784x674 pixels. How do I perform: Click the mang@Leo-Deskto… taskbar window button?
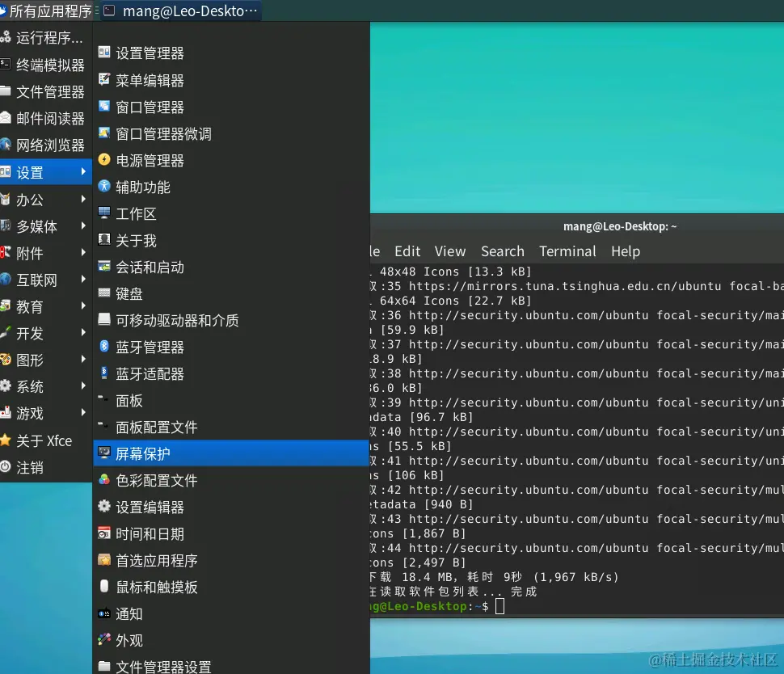pyautogui.click(x=181, y=11)
